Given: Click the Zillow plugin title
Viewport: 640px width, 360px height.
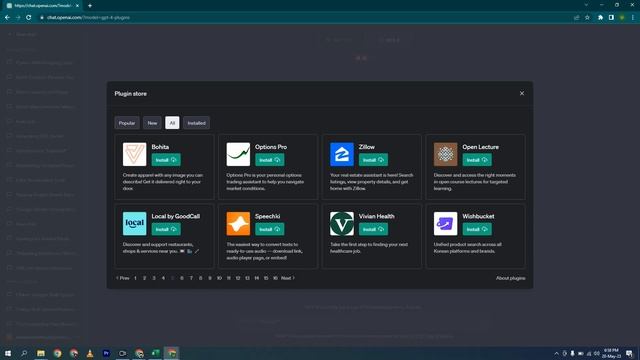Looking at the screenshot, I should tap(367, 147).
